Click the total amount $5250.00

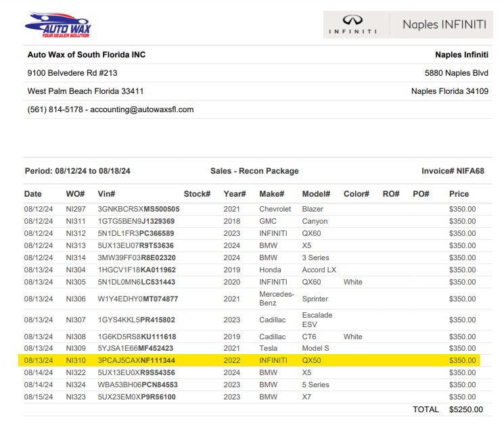465,410
